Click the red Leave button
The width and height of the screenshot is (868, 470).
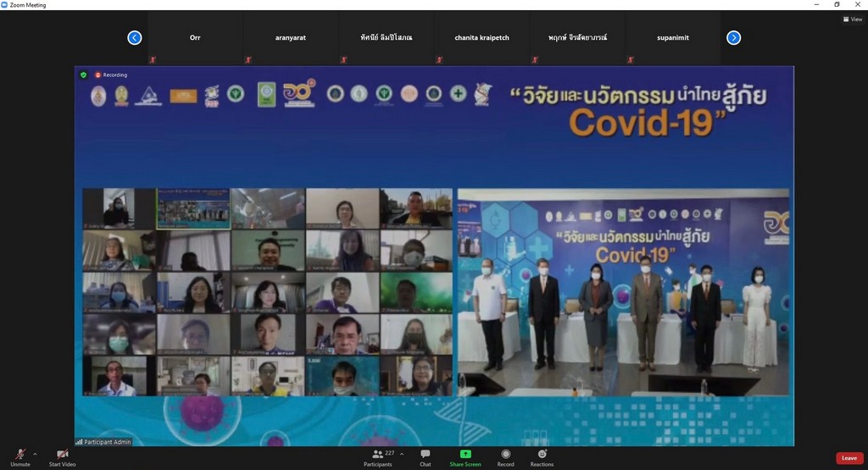point(849,458)
